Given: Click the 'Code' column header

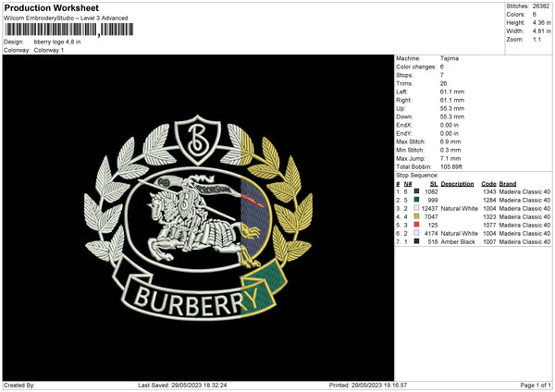Looking at the screenshot, I should pyautogui.click(x=488, y=184).
